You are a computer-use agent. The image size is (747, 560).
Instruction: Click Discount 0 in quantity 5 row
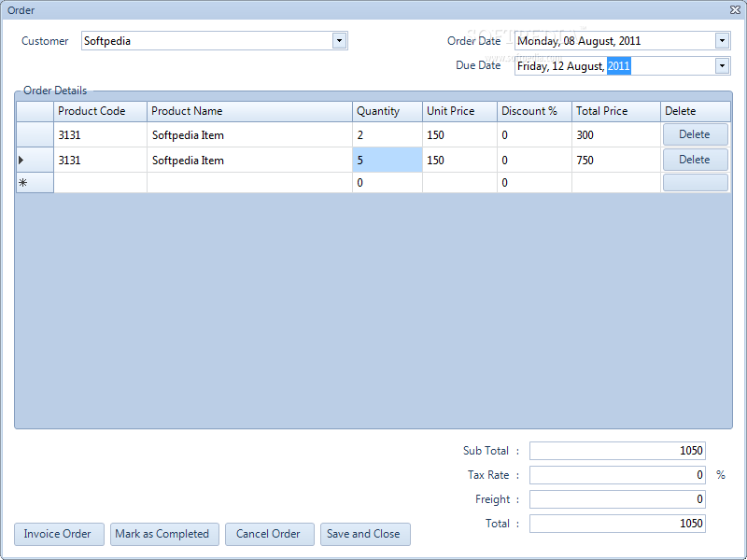(534, 160)
